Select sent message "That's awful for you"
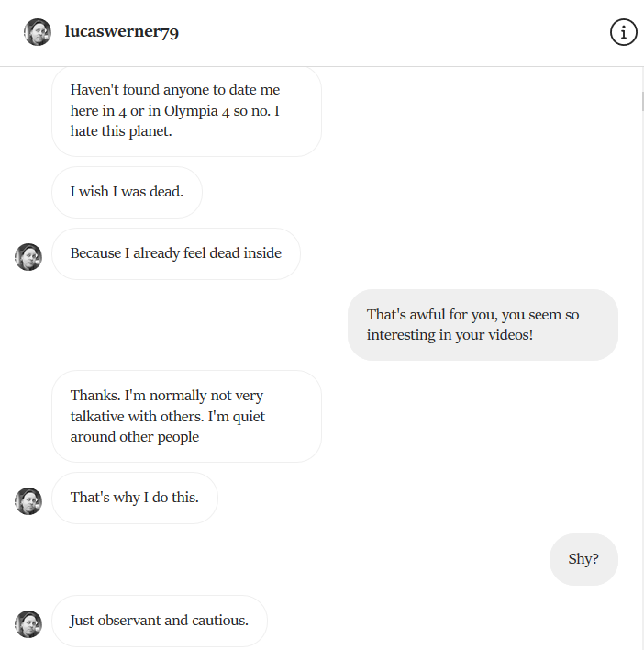Viewport: 644px width, 650px height. coord(483,325)
